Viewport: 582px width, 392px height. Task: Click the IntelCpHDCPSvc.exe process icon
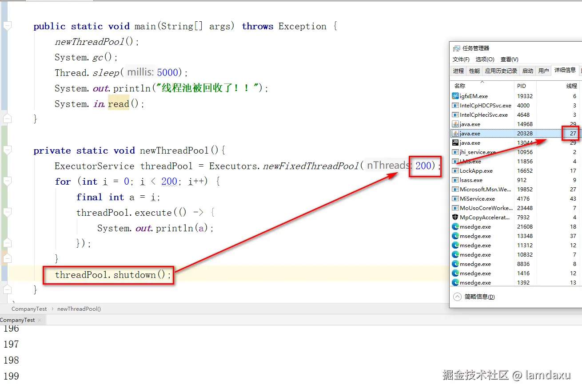click(455, 105)
